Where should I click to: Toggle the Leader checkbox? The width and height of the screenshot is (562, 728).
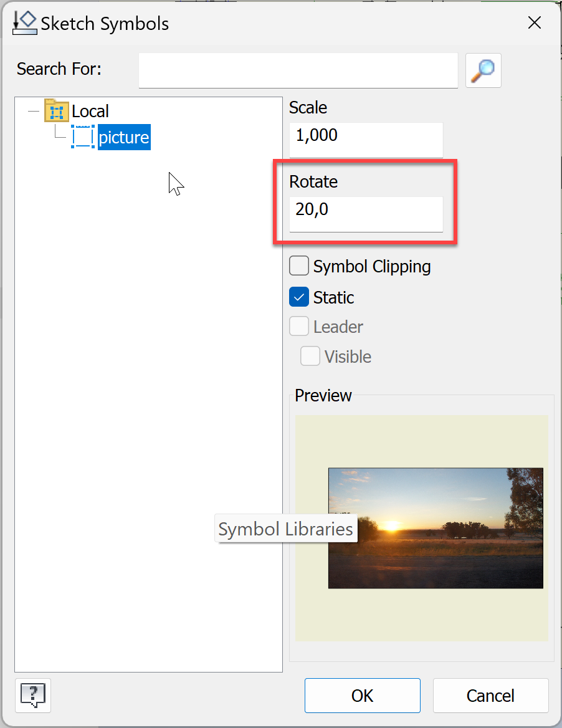pyautogui.click(x=299, y=327)
